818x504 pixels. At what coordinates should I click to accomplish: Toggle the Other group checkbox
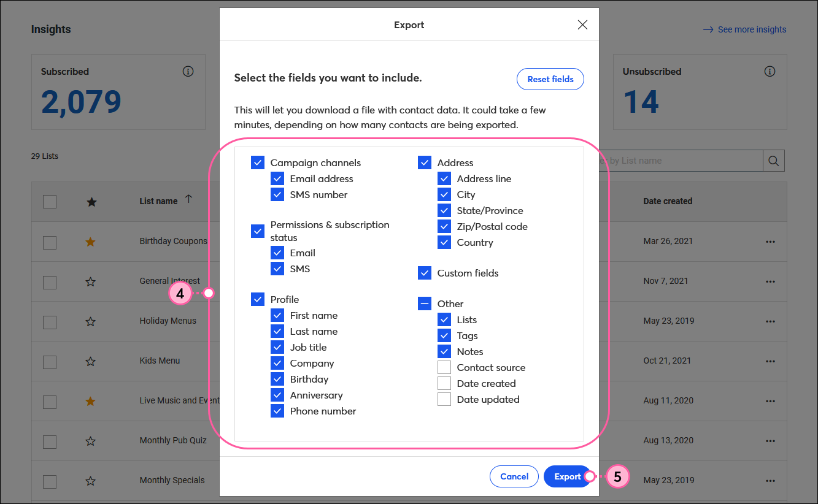pyautogui.click(x=425, y=304)
